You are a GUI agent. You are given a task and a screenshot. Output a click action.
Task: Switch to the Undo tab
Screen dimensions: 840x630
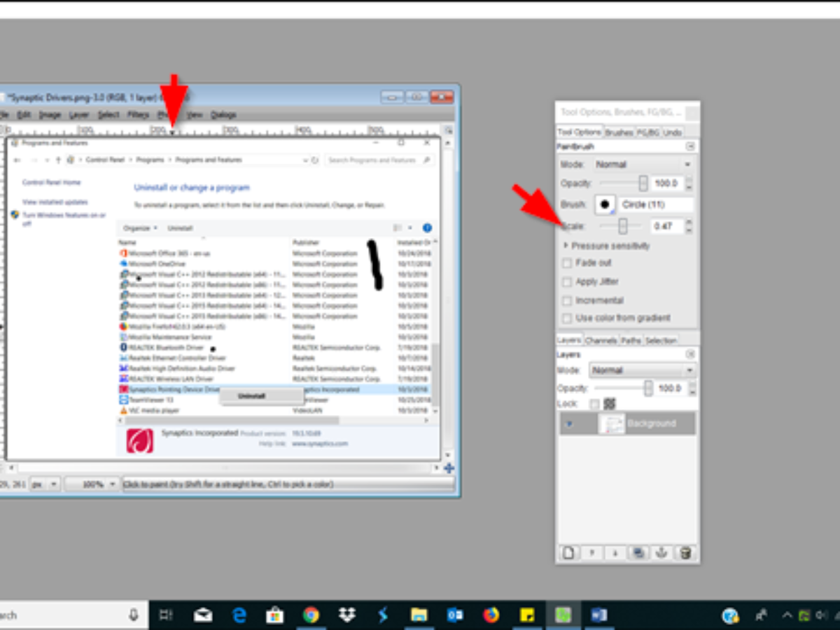coord(672,132)
